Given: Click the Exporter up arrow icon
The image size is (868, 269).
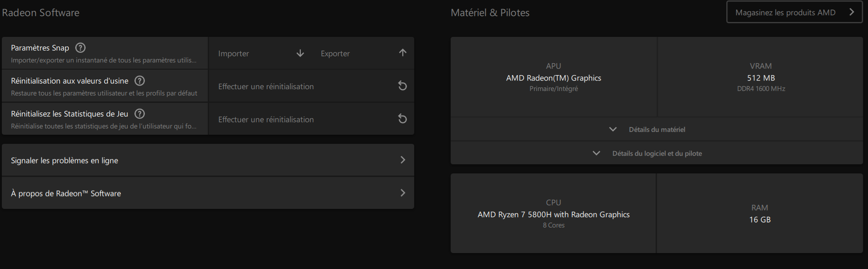Looking at the screenshot, I should click(x=403, y=53).
